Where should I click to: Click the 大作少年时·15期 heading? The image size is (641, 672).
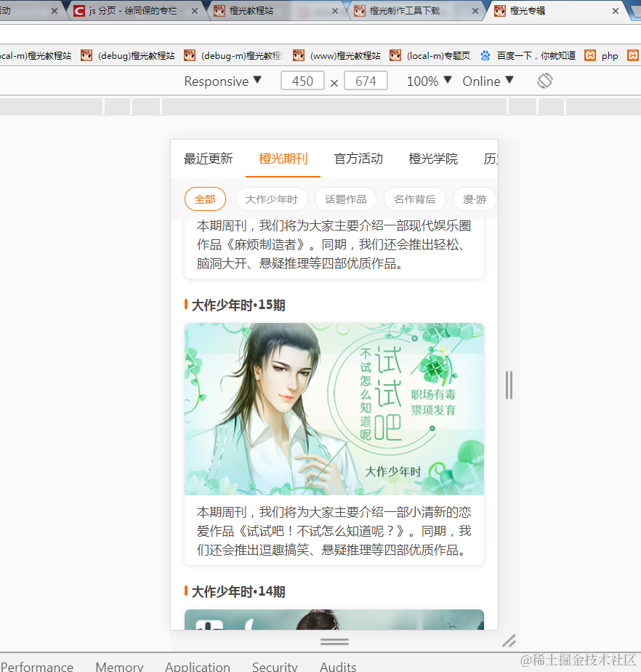(x=238, y=305)
